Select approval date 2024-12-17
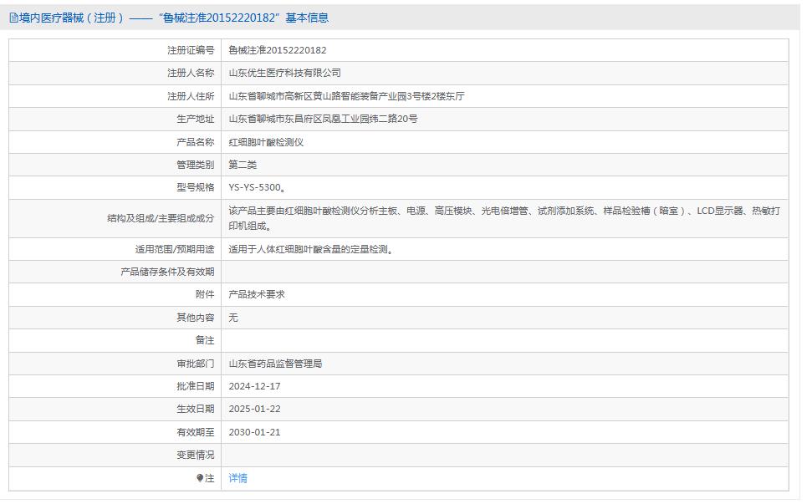This screenshot has width=812, height=504. pos(255,386)
